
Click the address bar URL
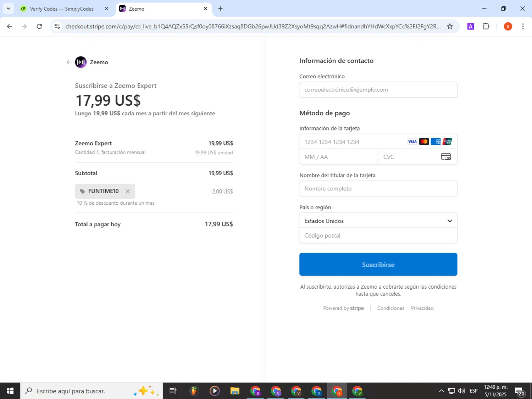(253, 27)
